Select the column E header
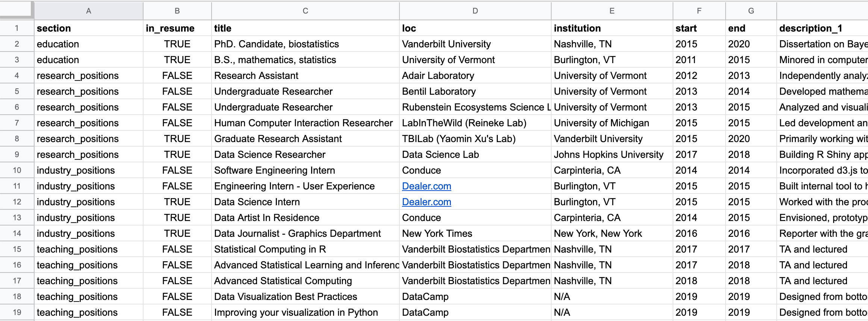Viewport: 868px width, 321px height. tap(612, 11)
